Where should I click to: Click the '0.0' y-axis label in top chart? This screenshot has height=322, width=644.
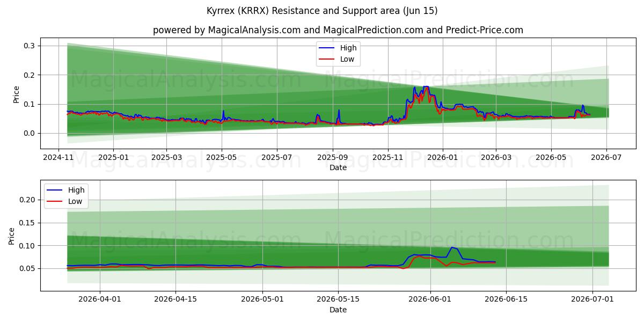(30, 133)
